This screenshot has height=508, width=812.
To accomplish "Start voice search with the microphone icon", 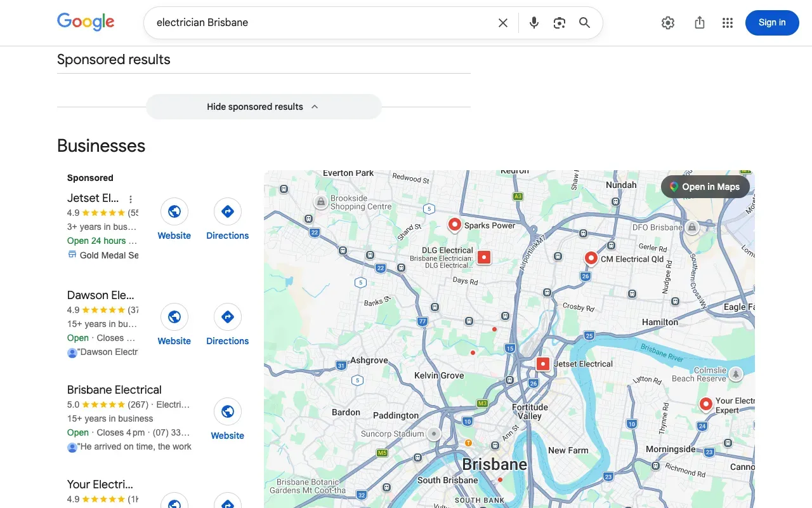I will pos(534,23).
